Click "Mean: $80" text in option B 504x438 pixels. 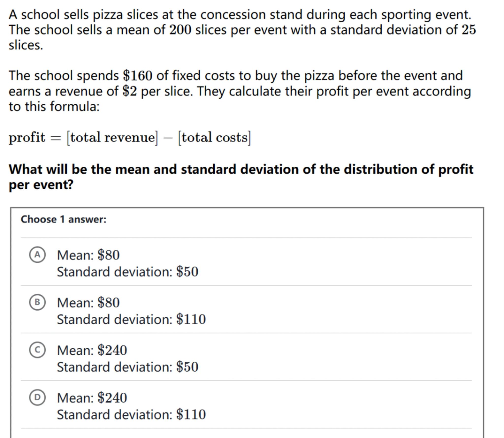pyautogui.click(x=88, y=302)
